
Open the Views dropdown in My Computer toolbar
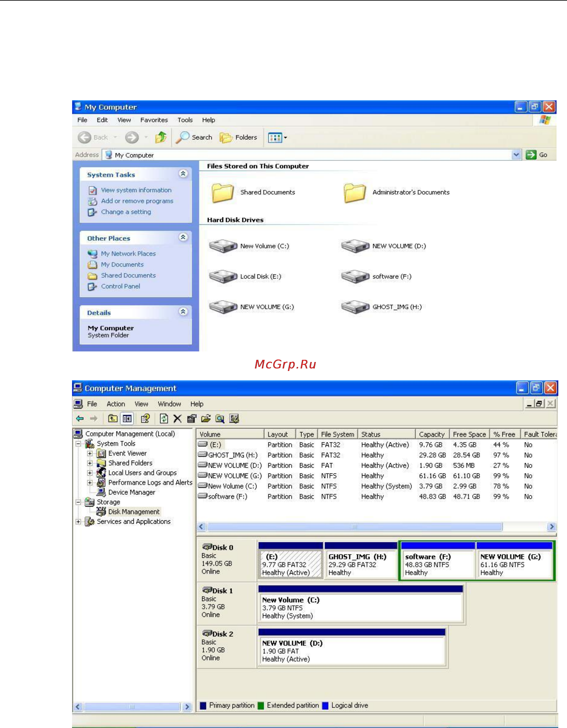278,137
